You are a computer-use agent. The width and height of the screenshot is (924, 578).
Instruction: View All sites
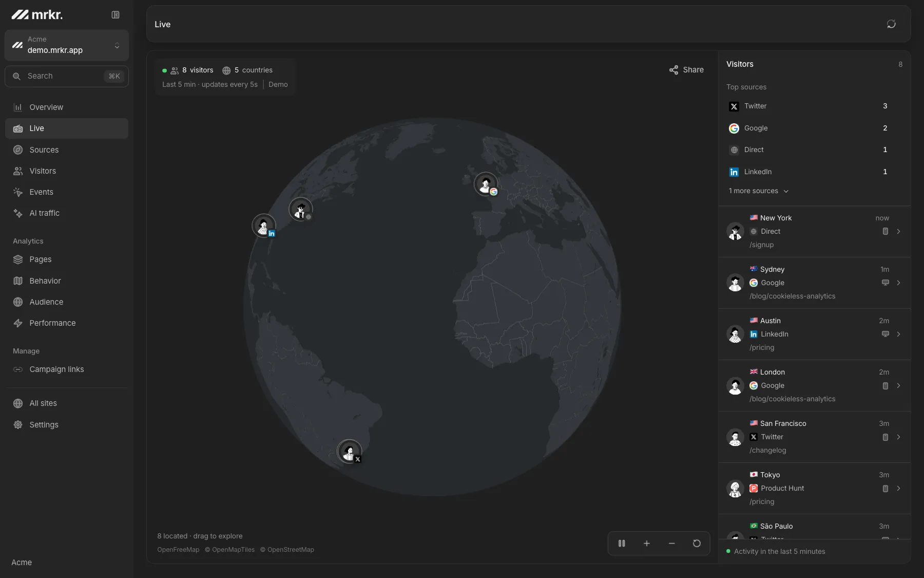point(67,403)
